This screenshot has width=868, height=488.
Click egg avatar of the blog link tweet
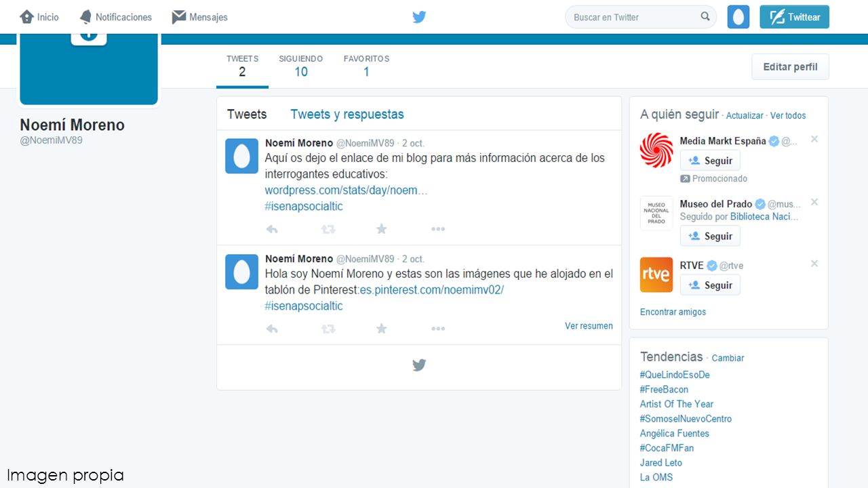(x=241, y=156)
